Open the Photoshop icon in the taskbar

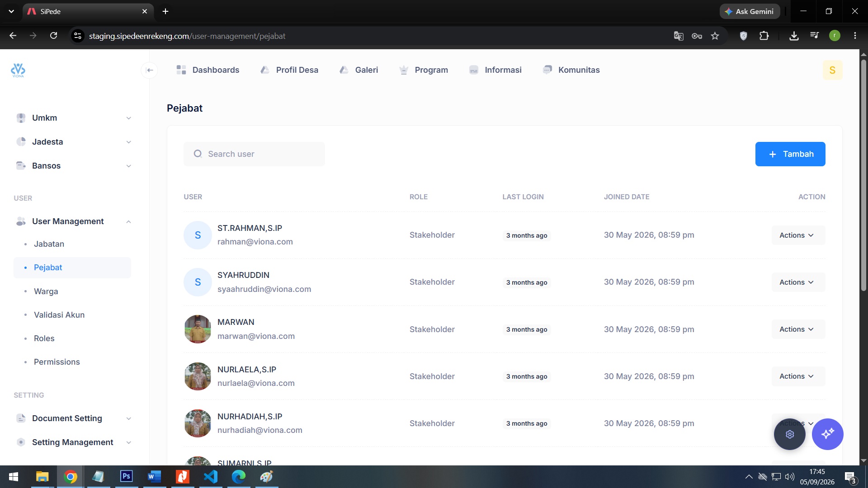pyautogui.click(x=127, y=477)
